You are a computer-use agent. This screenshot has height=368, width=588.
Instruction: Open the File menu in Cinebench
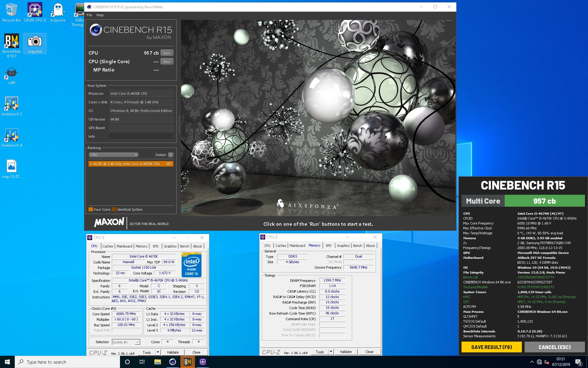[x=89, y=15]
